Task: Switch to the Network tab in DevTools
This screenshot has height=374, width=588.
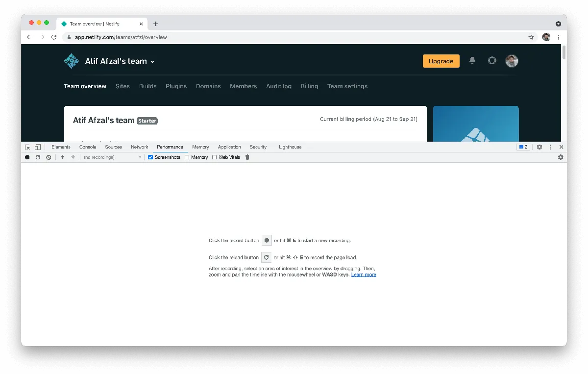Action: coord(140,147)
